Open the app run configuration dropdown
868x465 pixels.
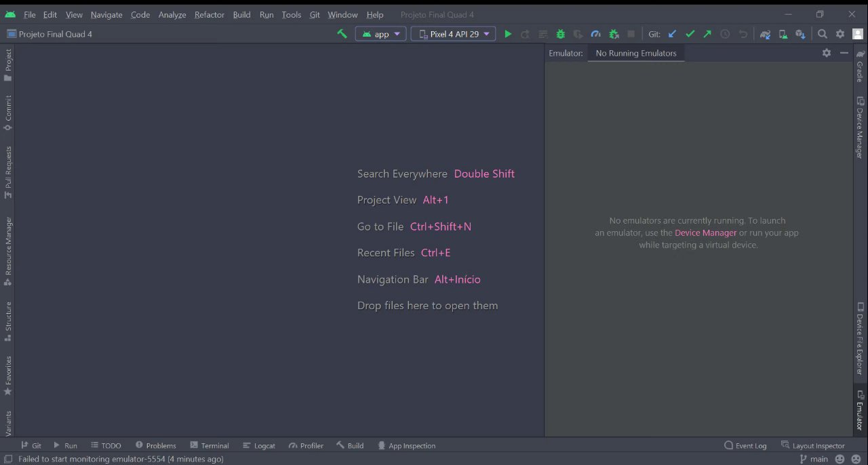coord(381,34)
